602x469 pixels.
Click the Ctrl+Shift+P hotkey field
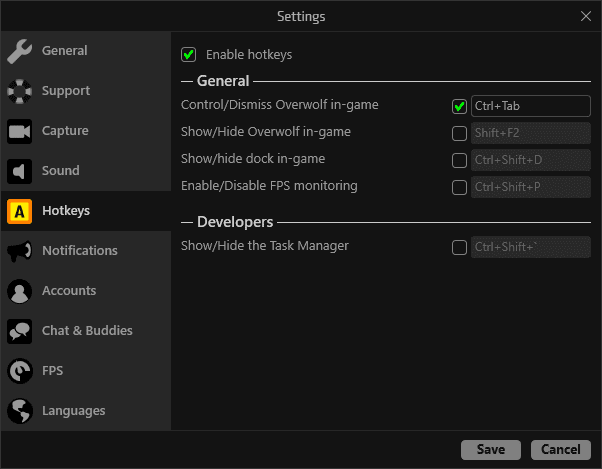(531, 187)
